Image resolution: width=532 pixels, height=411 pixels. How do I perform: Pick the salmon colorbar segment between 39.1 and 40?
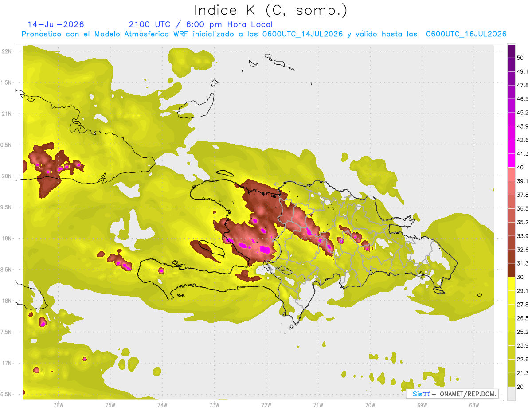(511, 174)
